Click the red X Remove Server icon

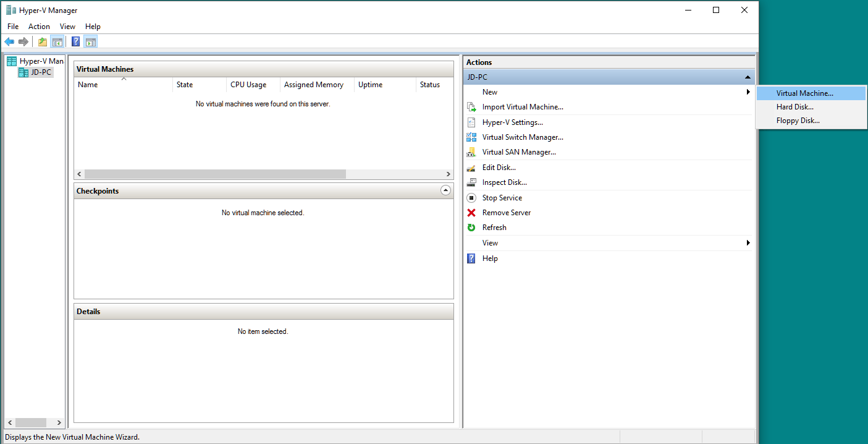tap(471, 213)
